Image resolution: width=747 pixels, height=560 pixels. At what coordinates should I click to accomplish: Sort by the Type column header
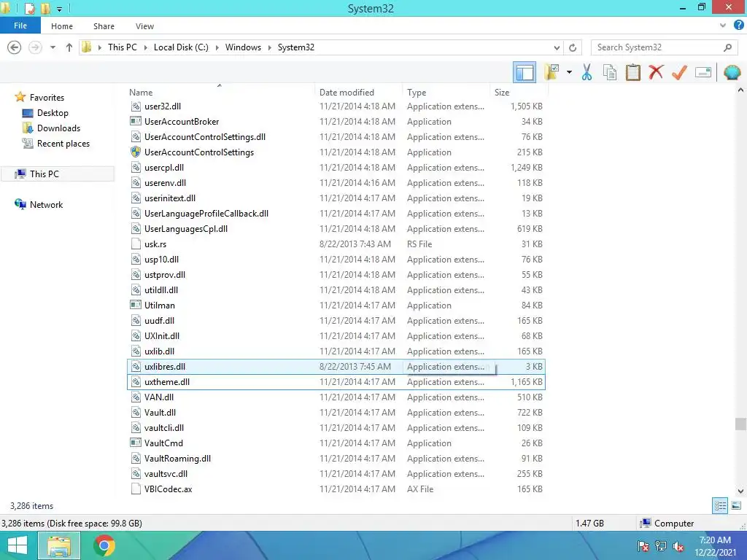point(417,93)
